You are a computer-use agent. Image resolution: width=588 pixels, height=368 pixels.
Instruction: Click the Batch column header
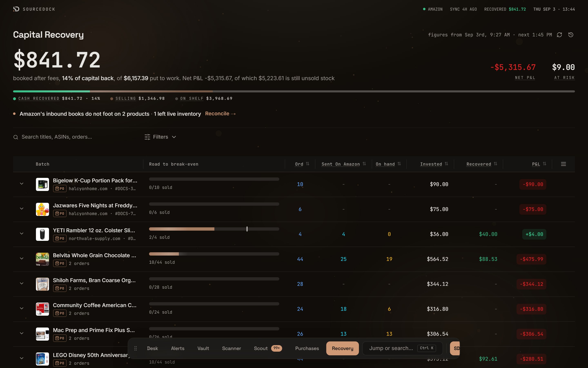(x=42, y=164)
